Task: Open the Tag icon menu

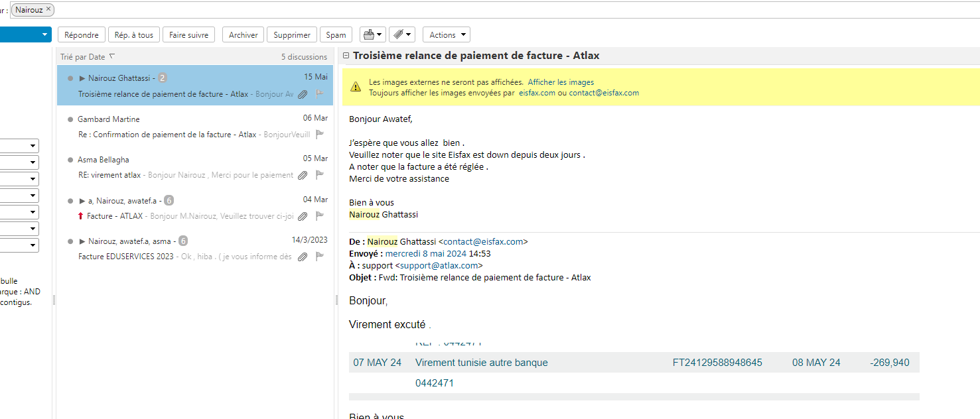Action: coord(401,35)
